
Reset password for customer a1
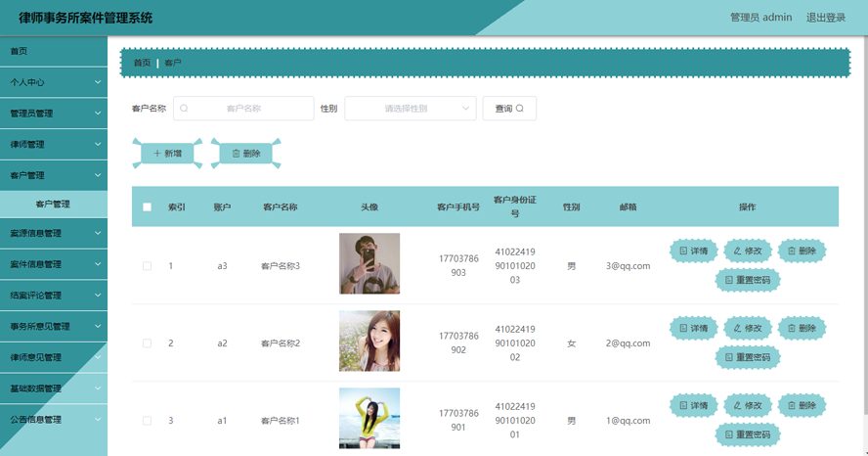pos(748,434)
